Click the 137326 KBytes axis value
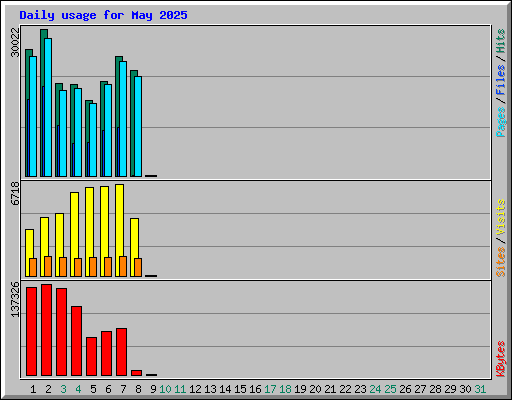This screenshot has height=400, width=512. [x=15, y=299]
